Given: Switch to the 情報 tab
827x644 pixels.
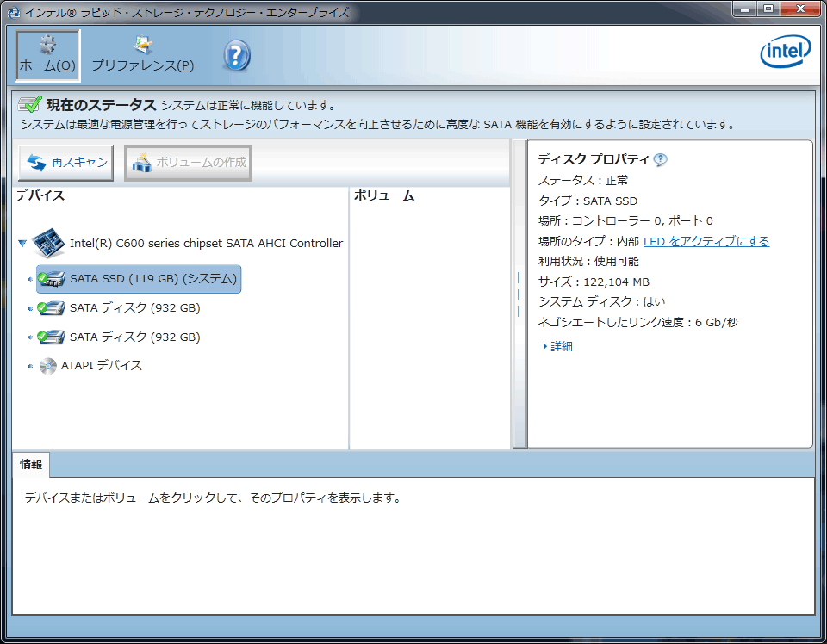Looking at the screenshot, I should click(x=31, y=464).
